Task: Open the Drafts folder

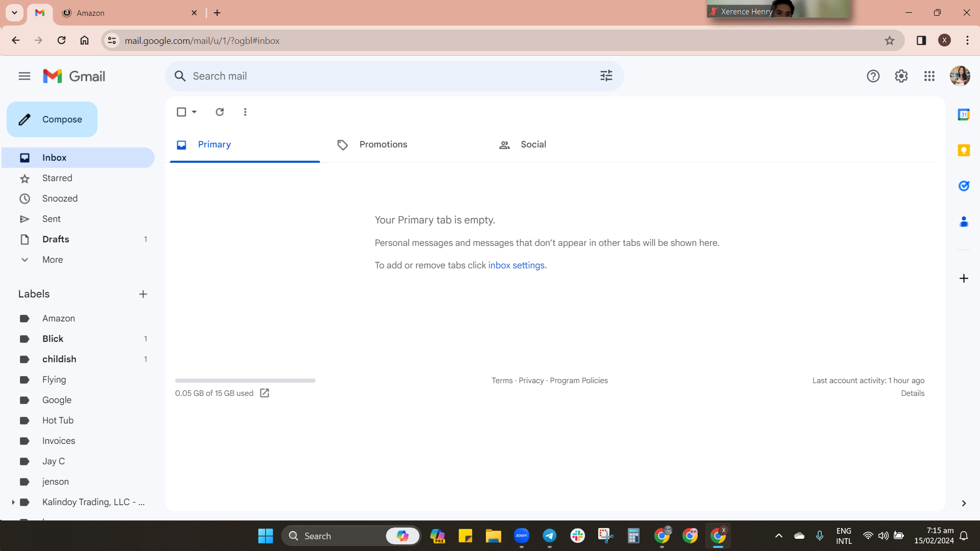Action: pos(78,239)
